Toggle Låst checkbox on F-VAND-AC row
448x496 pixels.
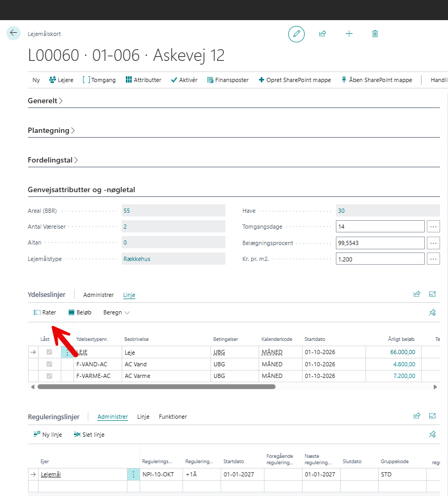49,364
